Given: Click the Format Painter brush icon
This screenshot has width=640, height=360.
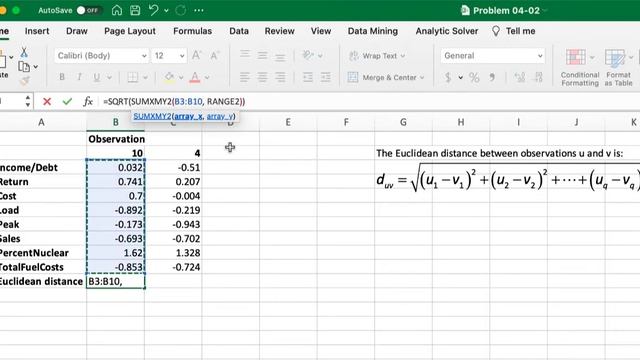Looking at the screenshot, I should [x=24, y=80].
